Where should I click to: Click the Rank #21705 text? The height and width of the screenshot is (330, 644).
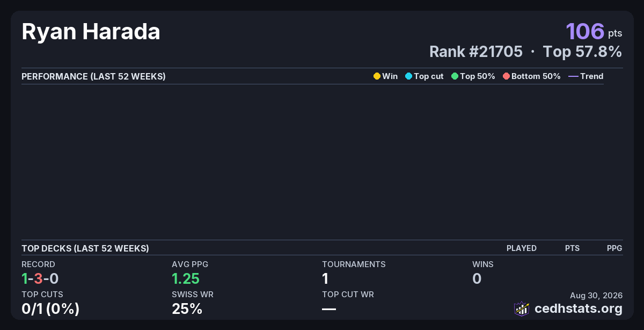tap(476, 52)
